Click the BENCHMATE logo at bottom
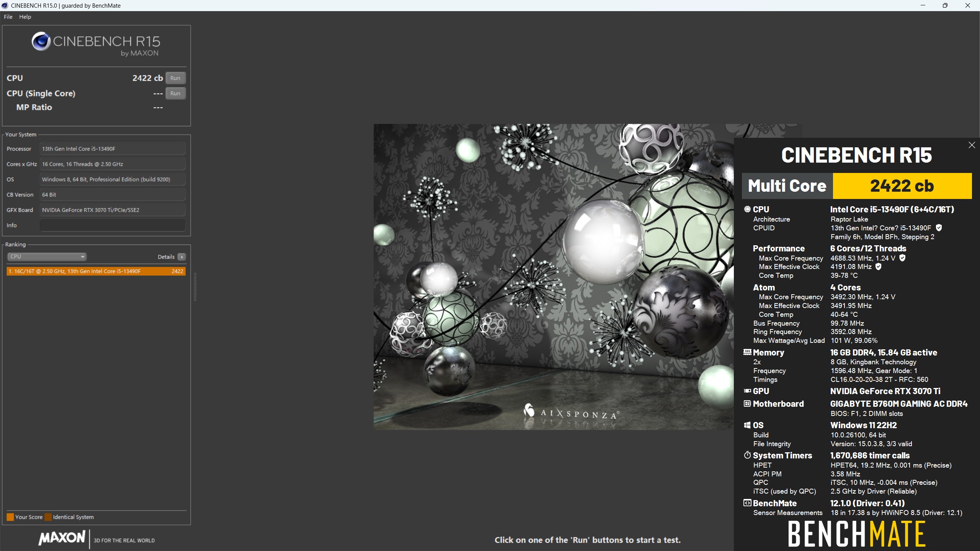Viewport: 980px width, 551px height. pos(856,534)
